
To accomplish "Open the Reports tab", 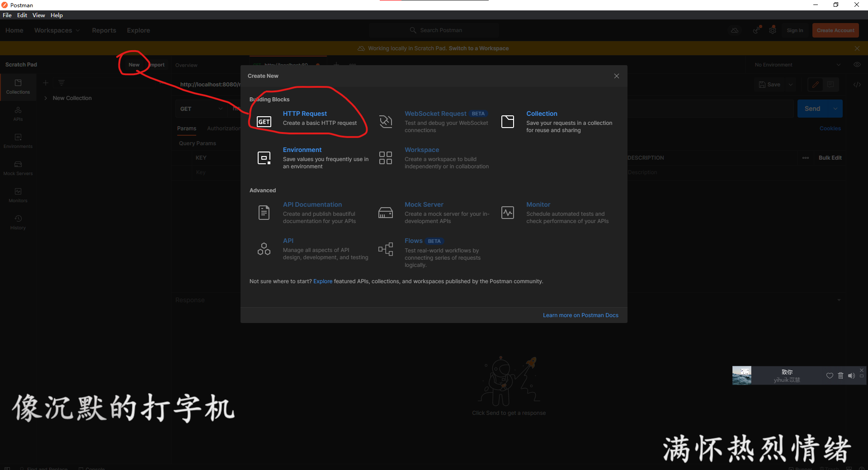I will click(x=104, y=30).
